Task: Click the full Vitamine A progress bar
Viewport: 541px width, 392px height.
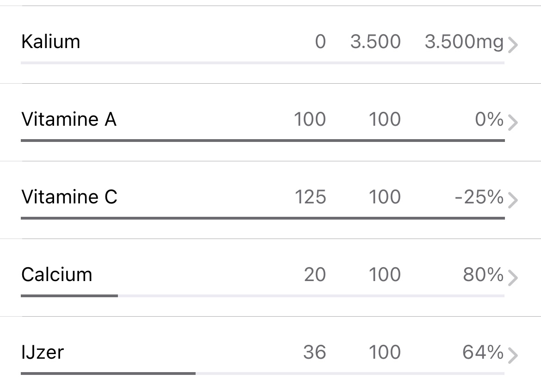Action: (x=262, y=140)
